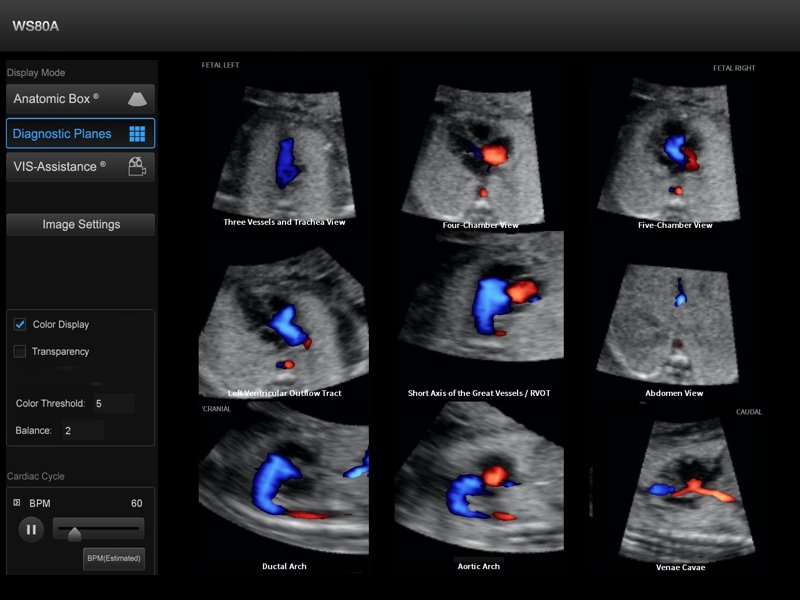Choose the Abdomen View plane
Viewport: 800px width, 600px height.
pyautogui.click(x=675, y=325)
